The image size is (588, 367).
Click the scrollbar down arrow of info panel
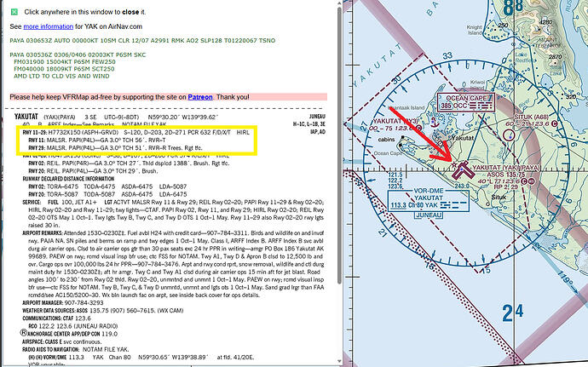(339, 361)
